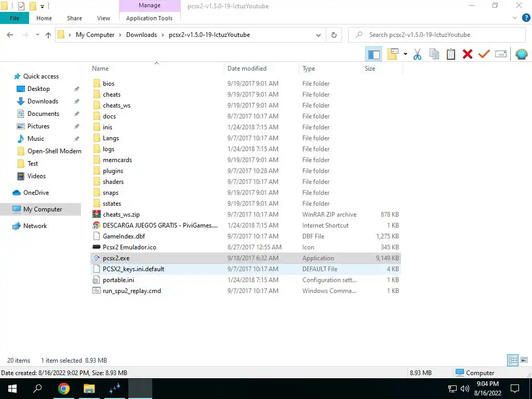Select Open-Shell Modern folder in sidebar

pyautogui.click(x=54, y=151)
